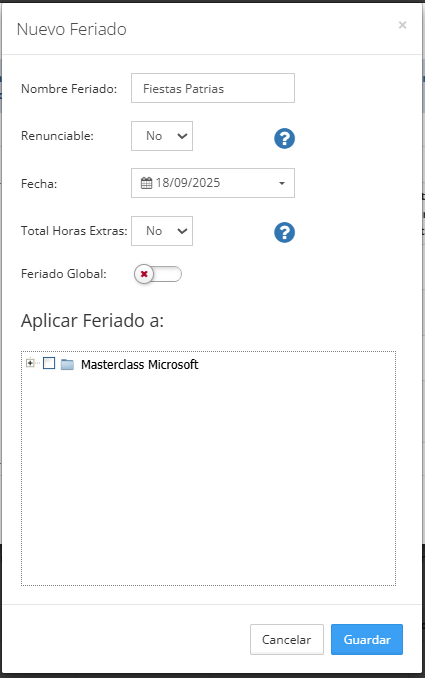This screenshot has height=678, width=425.
Task: Close the Nuevo Feriado dialog with X
Action: 403,25
